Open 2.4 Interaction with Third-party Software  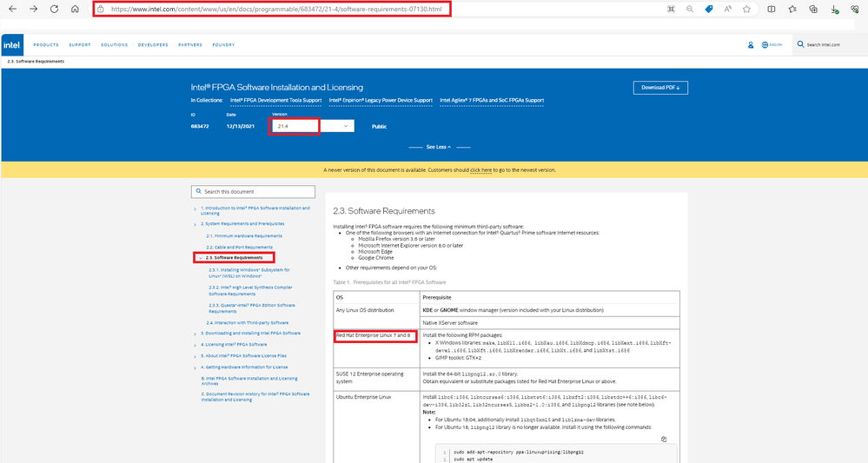tap(248, 322)
